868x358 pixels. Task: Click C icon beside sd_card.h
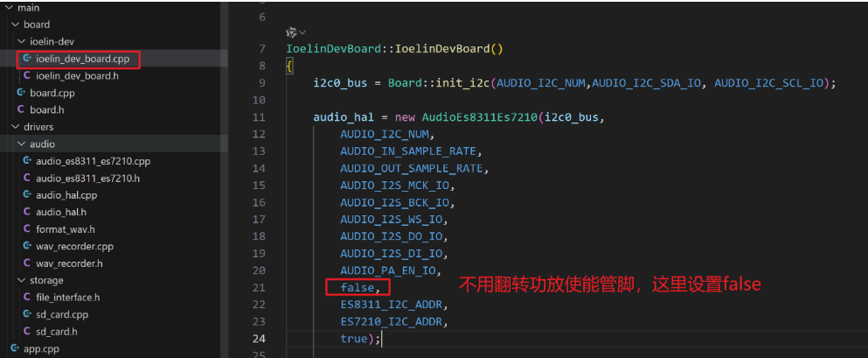[27, 332]
